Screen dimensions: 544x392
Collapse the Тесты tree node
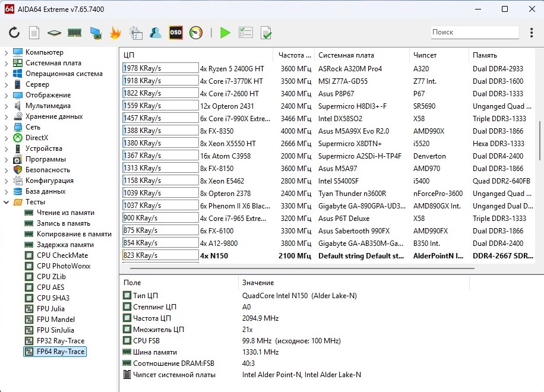[6, 202]
